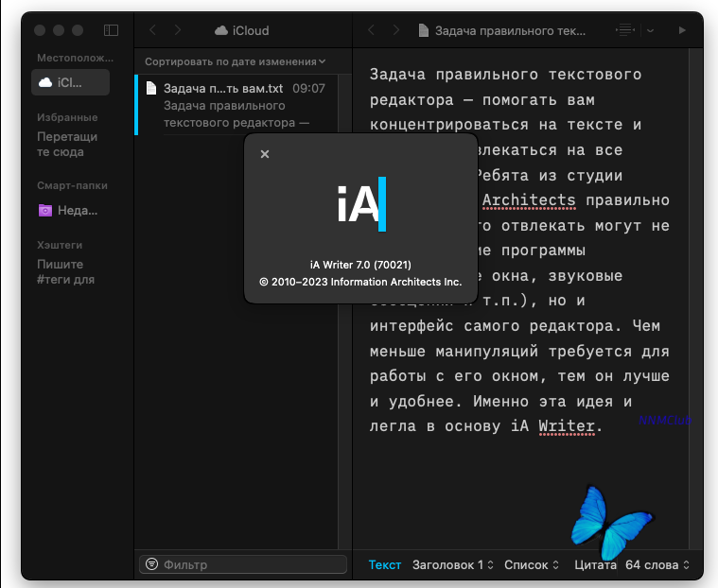Focus the Фильтр search field
Viewport: 718px width, 588px height.
tap(243, 564)
